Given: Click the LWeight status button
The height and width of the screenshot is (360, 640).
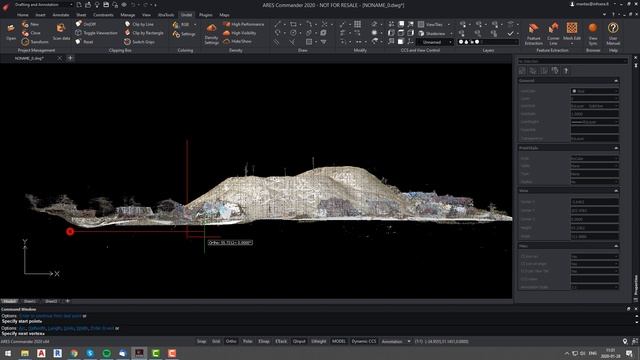Looking at the screenshot, I should tap(318, 341).
